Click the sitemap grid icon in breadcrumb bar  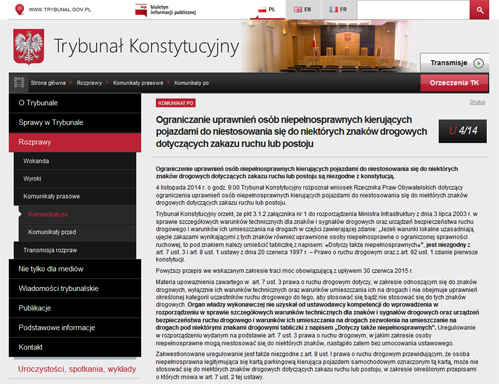click(19, 82)
